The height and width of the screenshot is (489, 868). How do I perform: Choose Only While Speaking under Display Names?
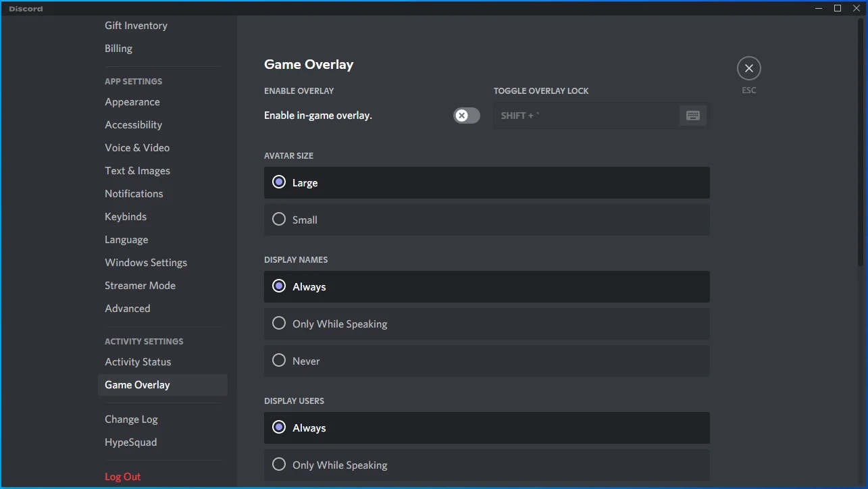pos(486,324)
